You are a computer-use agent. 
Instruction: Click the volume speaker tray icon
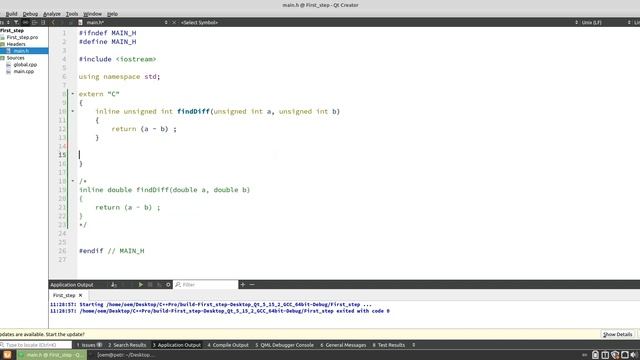point(634,355)
